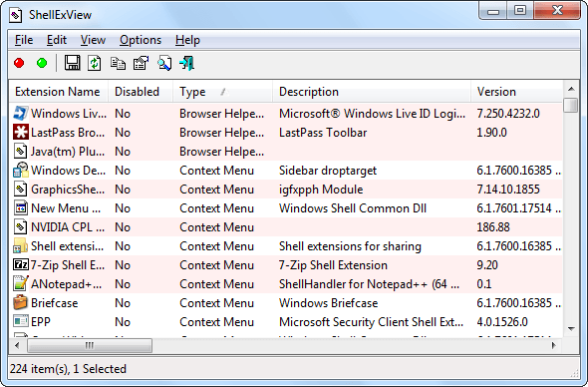
Task: Click the LastPass asterisk icon
Action: click(x=21, y=132)
